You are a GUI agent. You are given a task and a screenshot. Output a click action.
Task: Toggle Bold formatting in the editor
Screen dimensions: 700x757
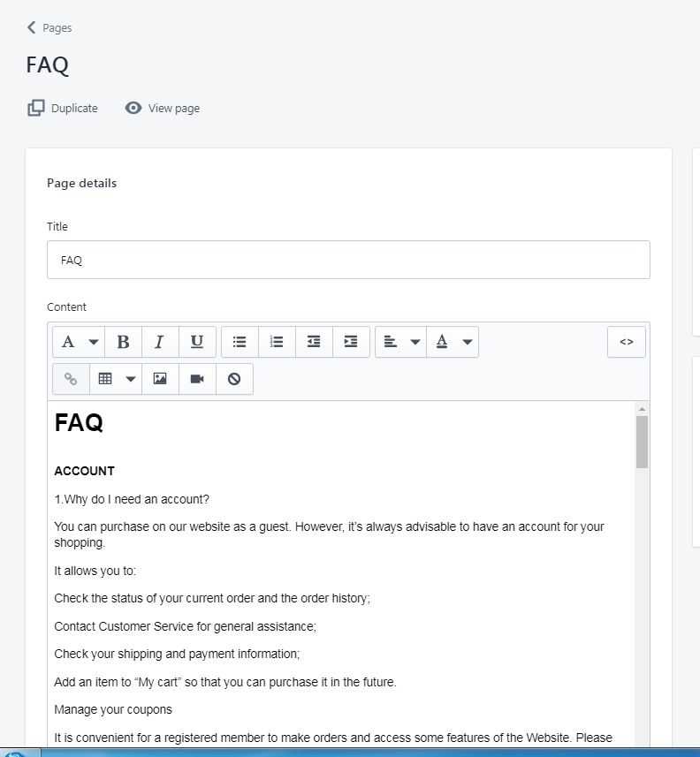[x=123, y=342]
